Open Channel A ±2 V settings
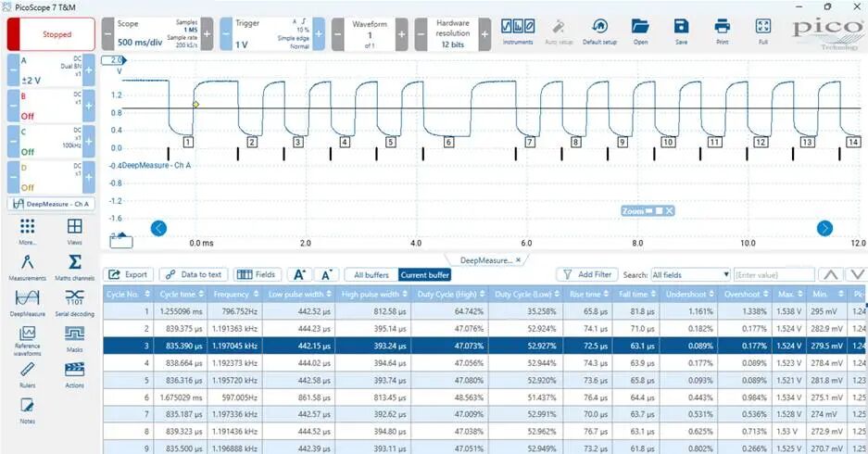The height and width of the screenshot is (454, 868). click(x=51, y=69)
